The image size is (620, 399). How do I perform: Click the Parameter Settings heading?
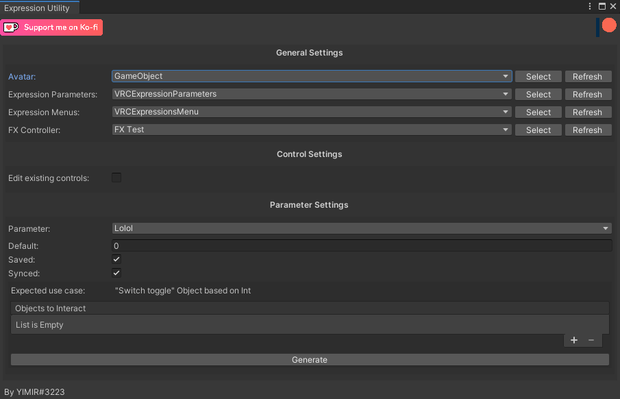[x=309, y=205]
